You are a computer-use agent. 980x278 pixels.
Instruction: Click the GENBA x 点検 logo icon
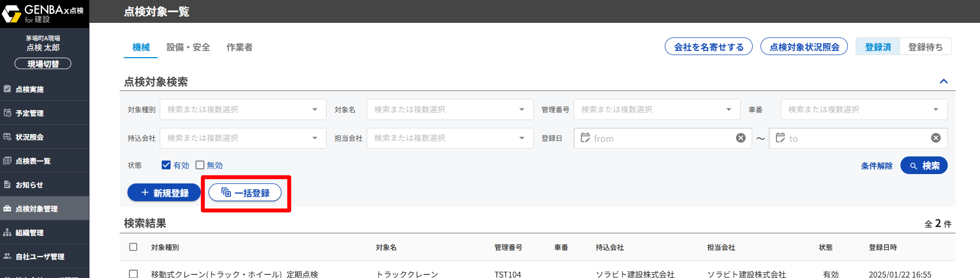pyautogui.click(x=11, y=12)
